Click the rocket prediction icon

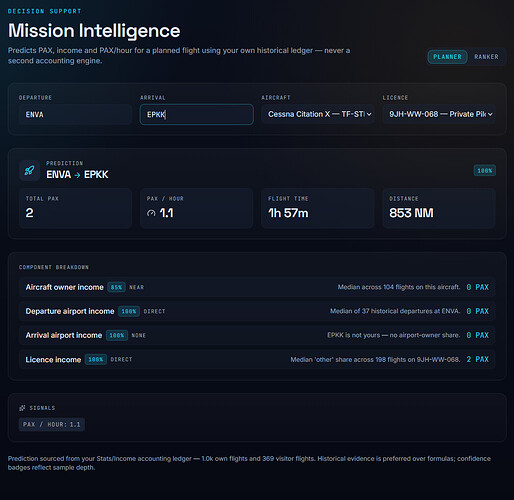[29, 170]
